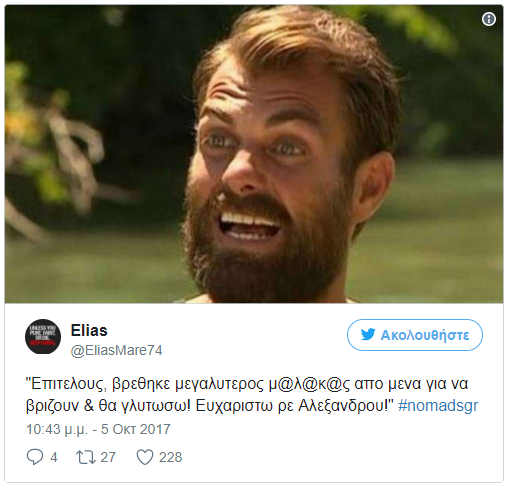Screen dimensions: 508x488
Task: Click the date 5 Οκτ 2017
Action: 136,429
